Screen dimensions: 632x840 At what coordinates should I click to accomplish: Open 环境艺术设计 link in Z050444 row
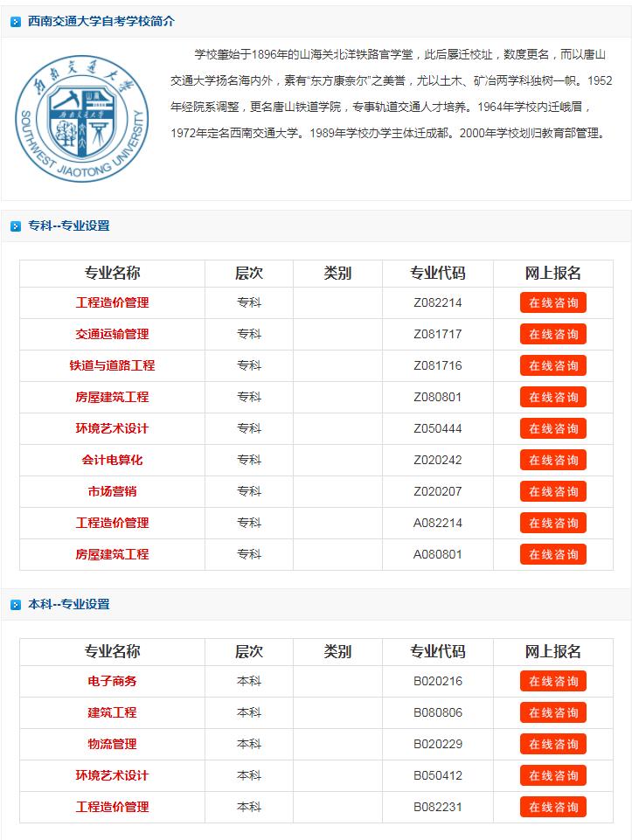point(112,428)
